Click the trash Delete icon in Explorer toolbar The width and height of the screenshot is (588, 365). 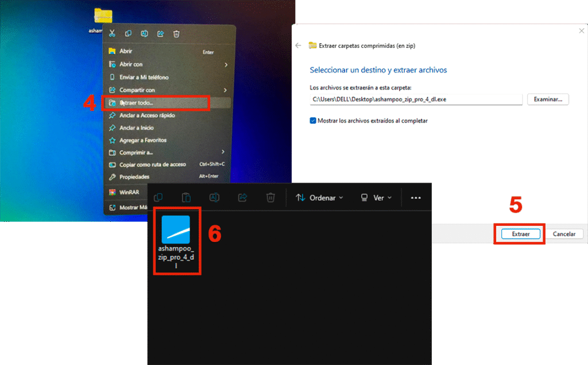(x=270, y=198)
